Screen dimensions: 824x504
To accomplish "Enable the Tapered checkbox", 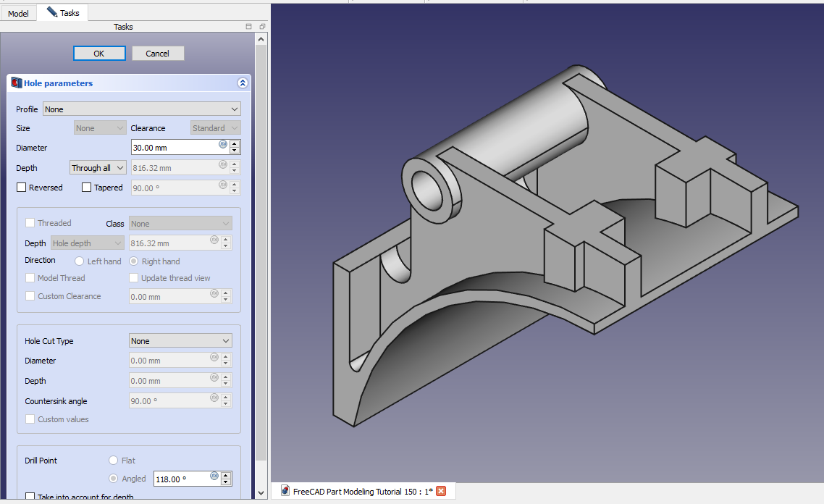I will click(x=87, y=188).
